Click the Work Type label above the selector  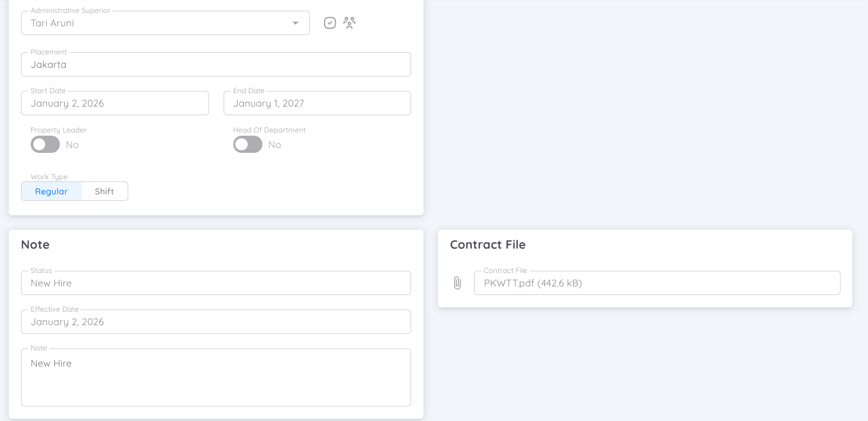pyautogui.click(x=49, y=177)
